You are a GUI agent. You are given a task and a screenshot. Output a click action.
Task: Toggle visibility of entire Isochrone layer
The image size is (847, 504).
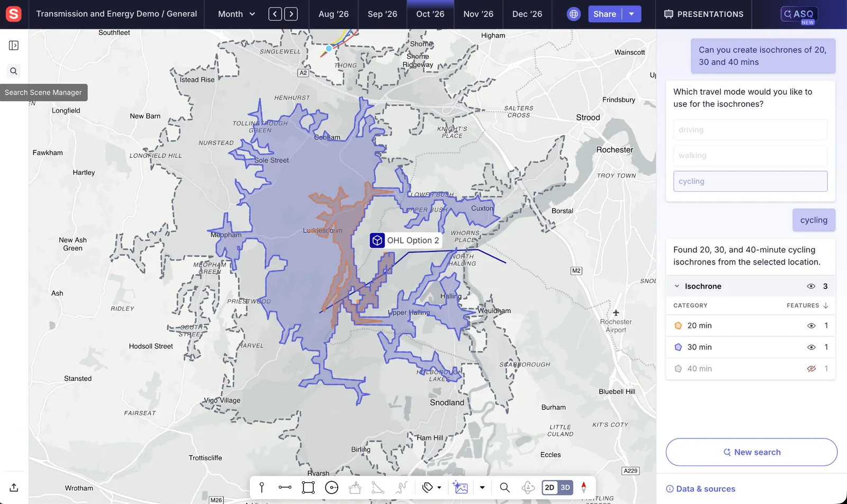point(811,286)
